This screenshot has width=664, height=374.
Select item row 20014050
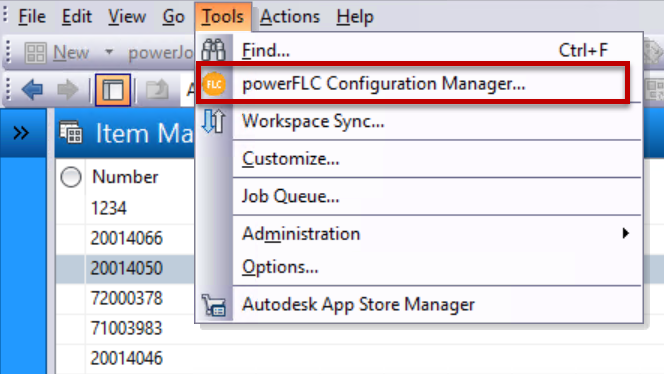(x=126, y=268)
